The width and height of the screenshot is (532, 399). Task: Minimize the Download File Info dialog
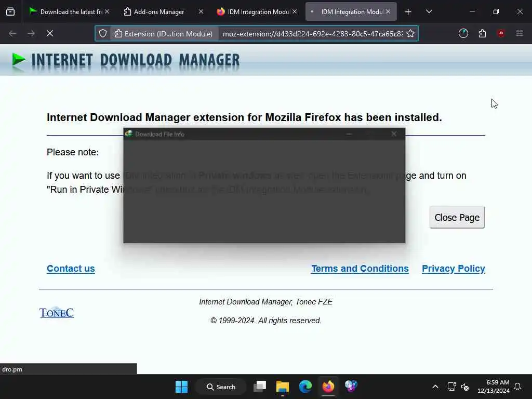point(349,134)
